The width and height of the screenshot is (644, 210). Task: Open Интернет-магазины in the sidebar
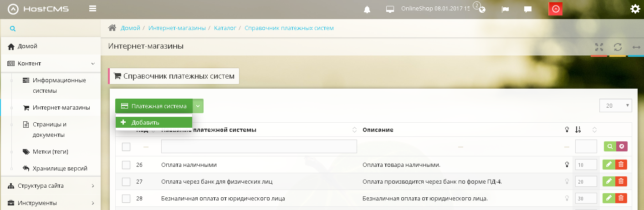(61, 108)
